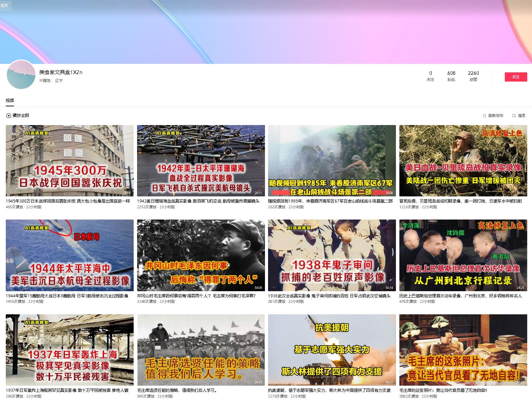
Task: Click the play-all circle icon
Action: pos(9,116)
